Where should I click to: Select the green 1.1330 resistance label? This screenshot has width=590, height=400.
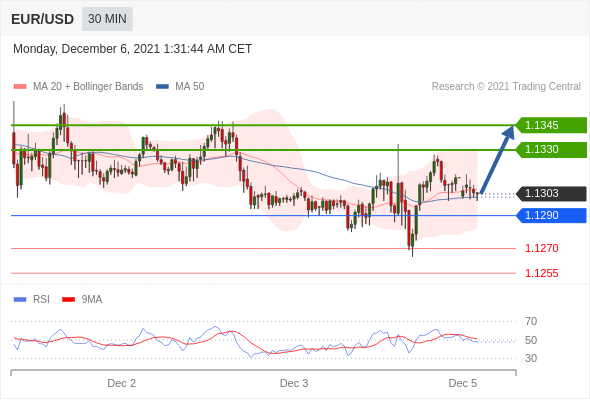(x=551, y=149)
